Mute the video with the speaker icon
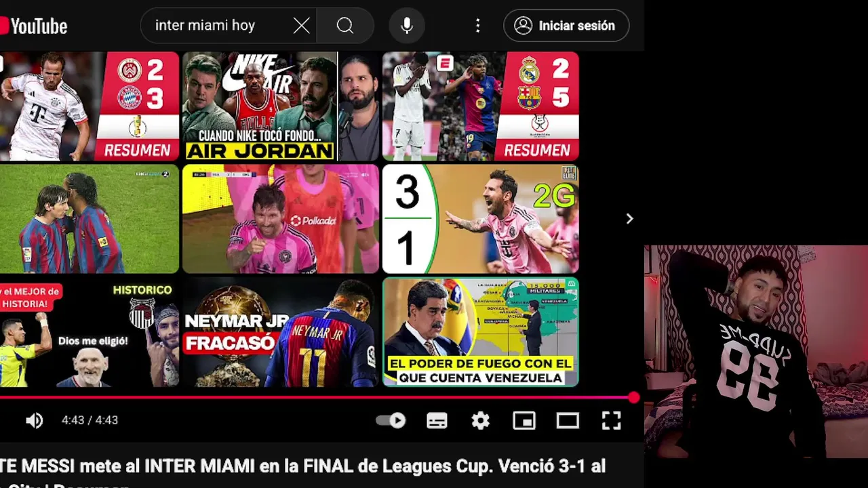This screenshot has width=868, height=488. click(x=34, y=420)
